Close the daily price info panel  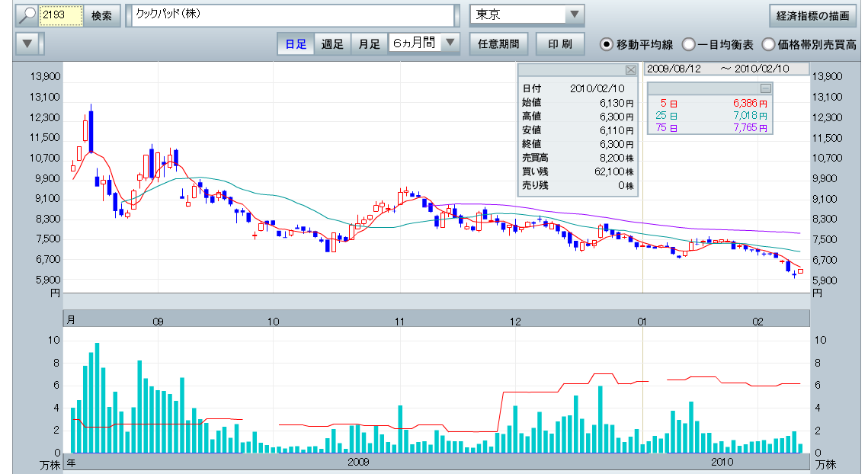click(630, 70)
